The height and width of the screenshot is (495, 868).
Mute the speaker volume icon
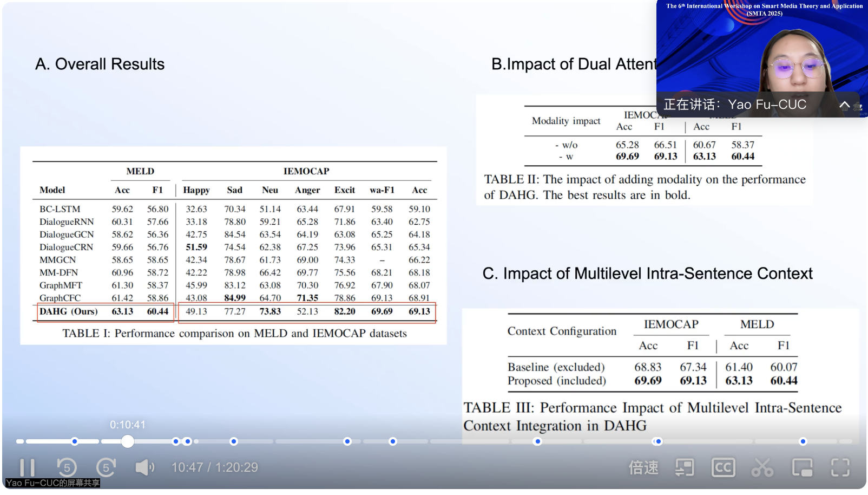click(x=144, y=467)
